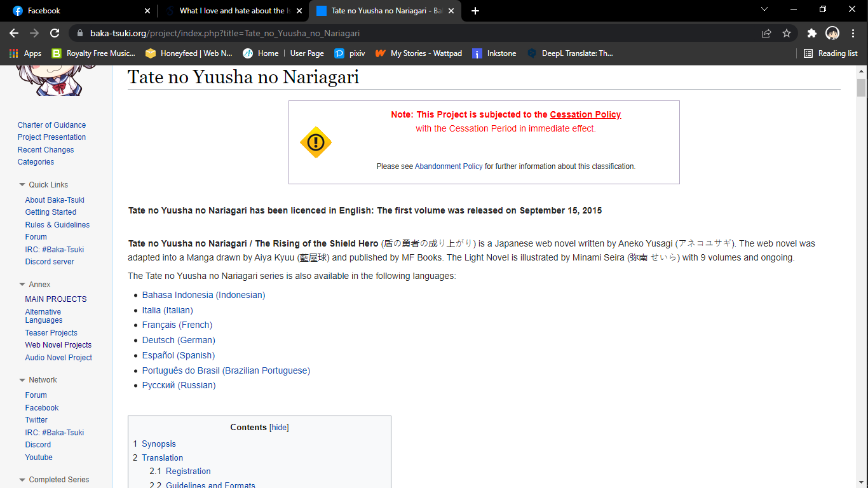Click the page vertical scrollbar thumb

[x=861, y=87]
